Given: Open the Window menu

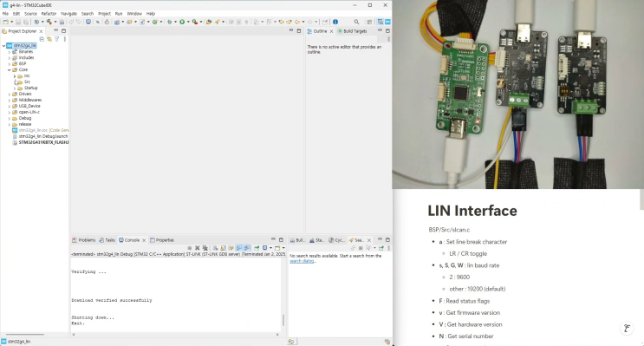Looking at the screenshot, I should click(x=134, y=14).
